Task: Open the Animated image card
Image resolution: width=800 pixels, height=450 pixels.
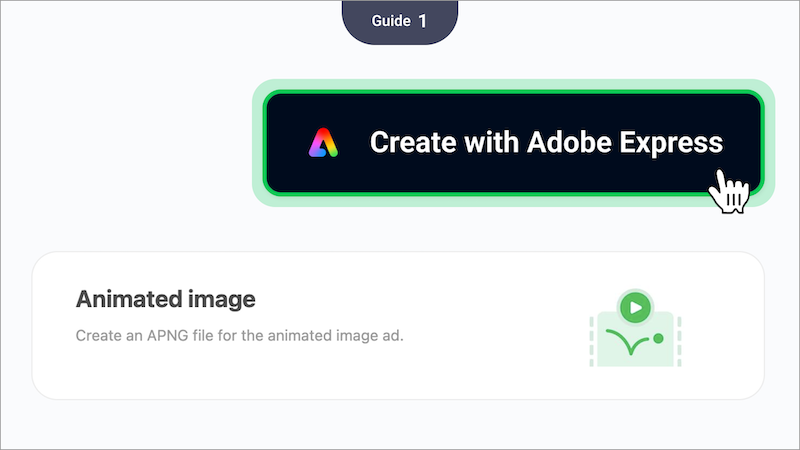Action: tap(398, 326)
